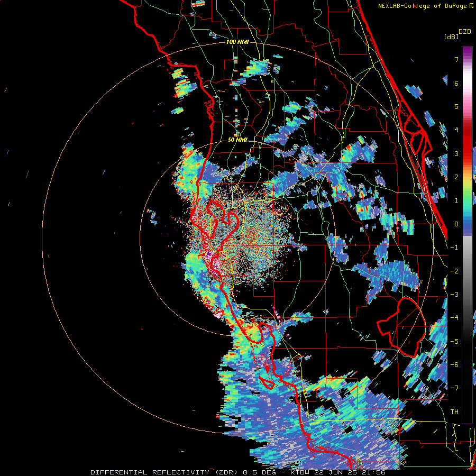Click the 22 JUN 25 date text

[335, 472]
